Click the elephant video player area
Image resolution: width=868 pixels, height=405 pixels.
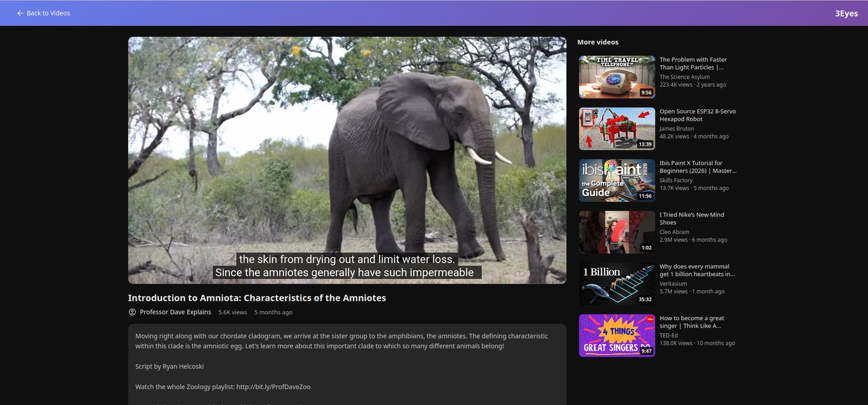pyautogui.click(x=347, y=160)
